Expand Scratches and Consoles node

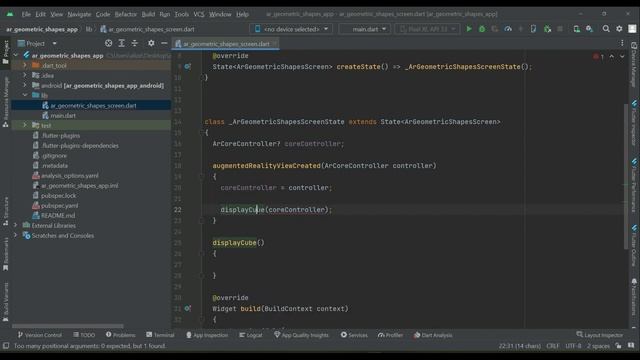coord(16,236)
